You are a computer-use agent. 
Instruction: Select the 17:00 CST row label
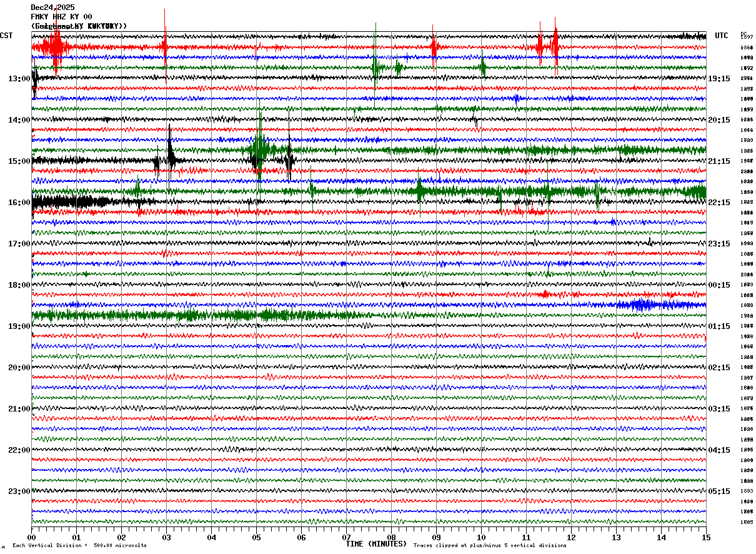pyautogui.click(x=19, y=244)
